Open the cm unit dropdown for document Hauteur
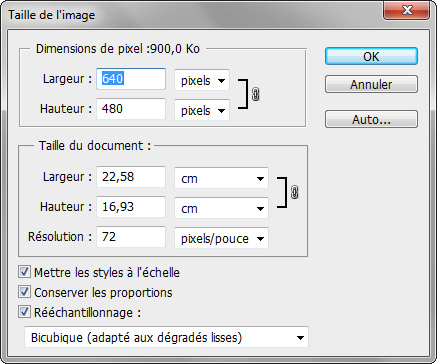 coord(221,208)
